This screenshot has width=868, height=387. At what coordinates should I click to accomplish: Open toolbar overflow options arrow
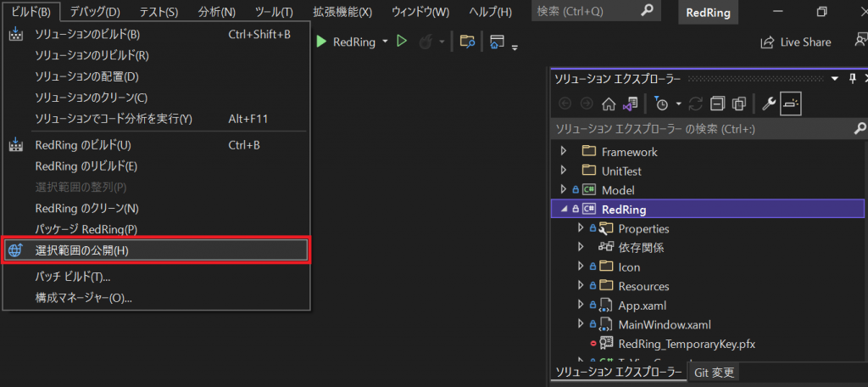pos(515,48)
